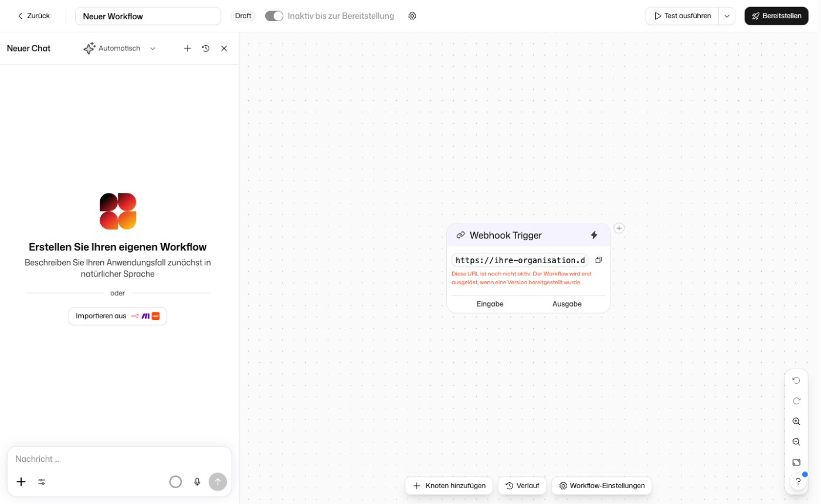Image resolution: width=821 pixels, height=504 pixels.
Task: Switch to the Eingabe tab
Action: click(490, 304)
